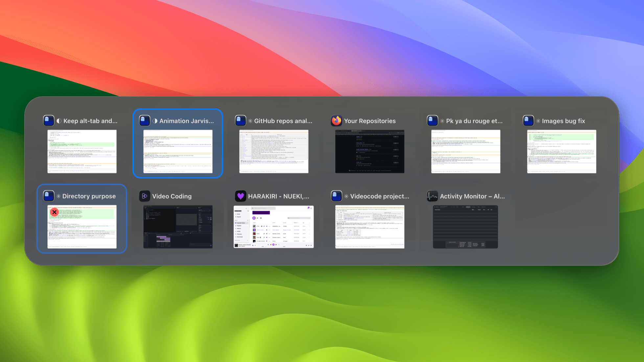The width and height of the screenshot is (644, 362).
Task: Switch to the 'HARAKIRI - NUEKI' music window thumbnail
Action: click(274, 227)
